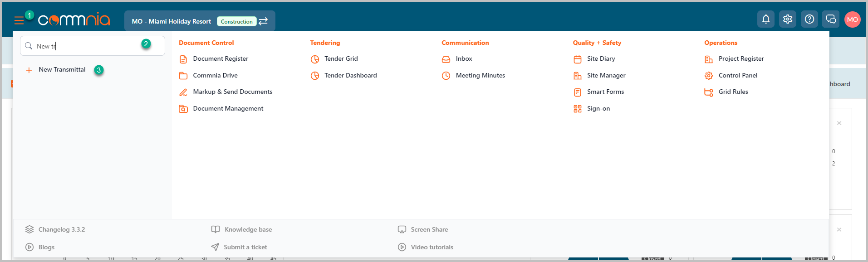The width and height of the screenshot is (868, 262).
Task: Open the chat messages icon
Action: [831, 19]
